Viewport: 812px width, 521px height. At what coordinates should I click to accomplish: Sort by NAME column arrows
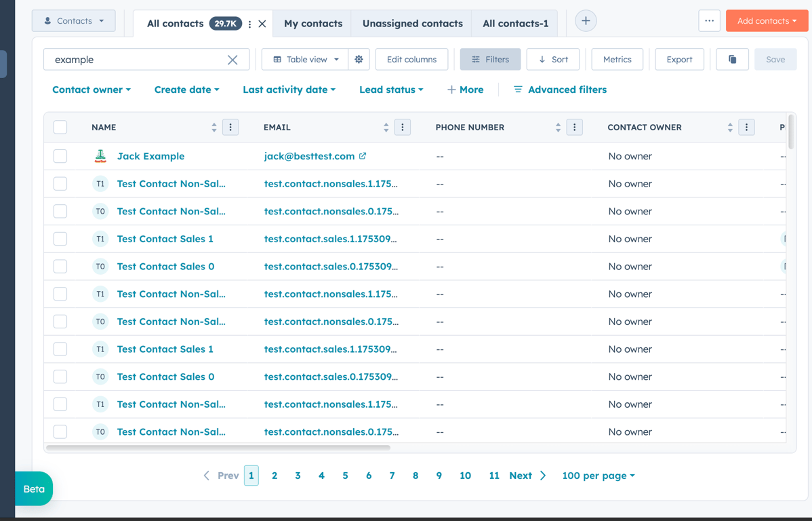214,128
